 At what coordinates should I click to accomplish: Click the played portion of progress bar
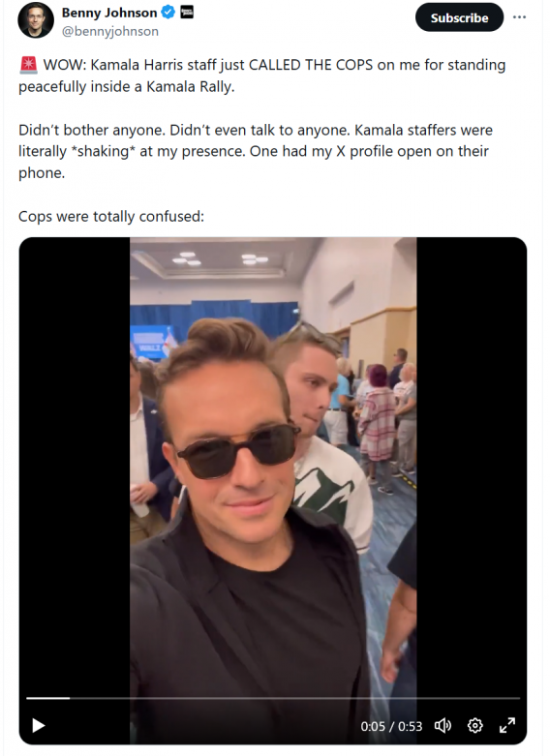tap(47, 698)
